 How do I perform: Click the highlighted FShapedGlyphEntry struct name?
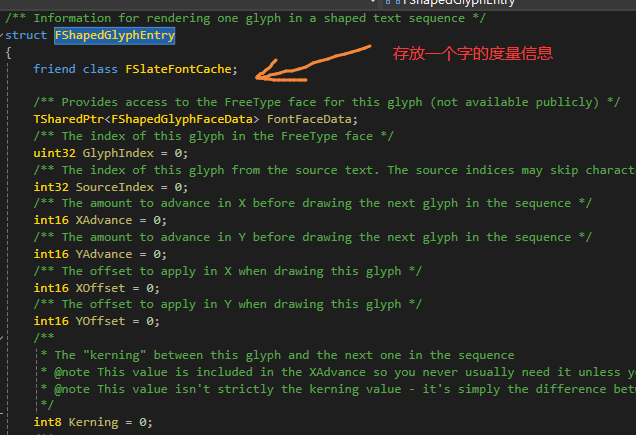click(114, 36)
